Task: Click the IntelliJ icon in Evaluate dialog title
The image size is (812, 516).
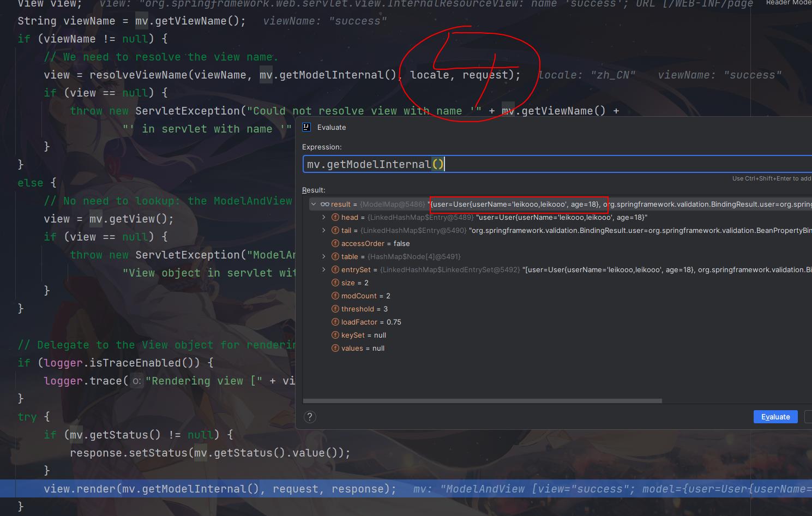Action: click(306, 127)
